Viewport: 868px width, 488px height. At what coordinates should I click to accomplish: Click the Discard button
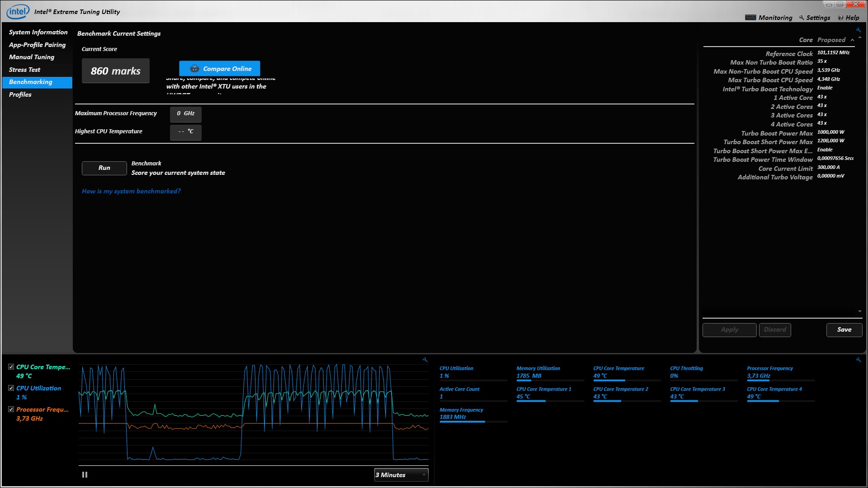[775, 330]
